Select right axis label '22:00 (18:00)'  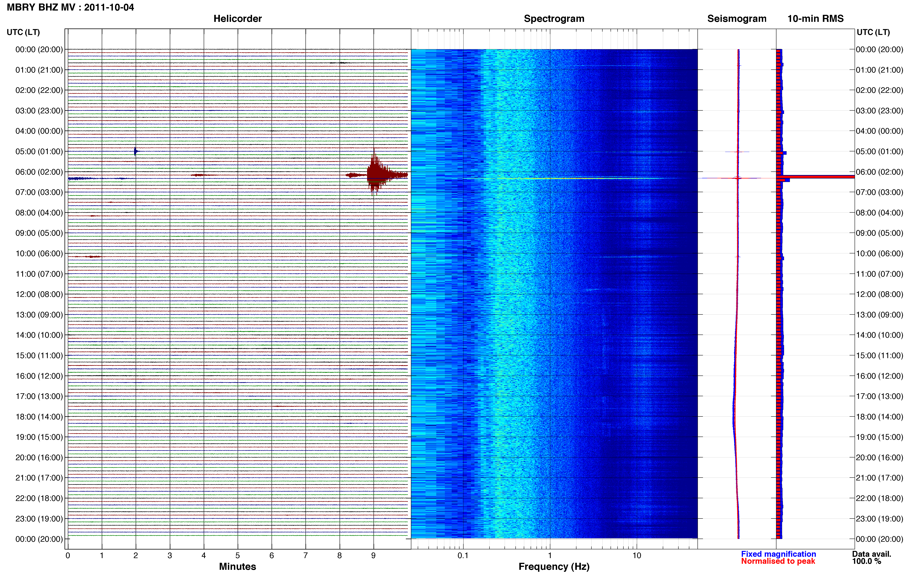coord(879,498)
